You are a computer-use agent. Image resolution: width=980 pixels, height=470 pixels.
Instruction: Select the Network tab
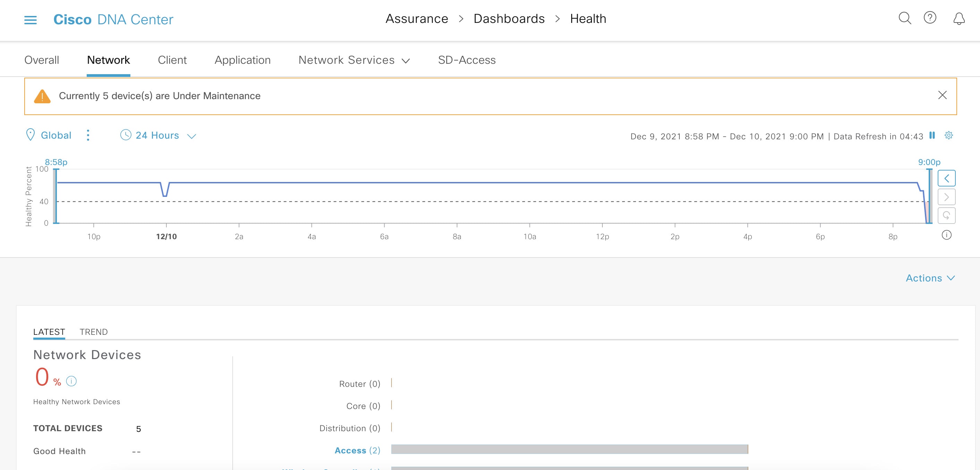109,60
